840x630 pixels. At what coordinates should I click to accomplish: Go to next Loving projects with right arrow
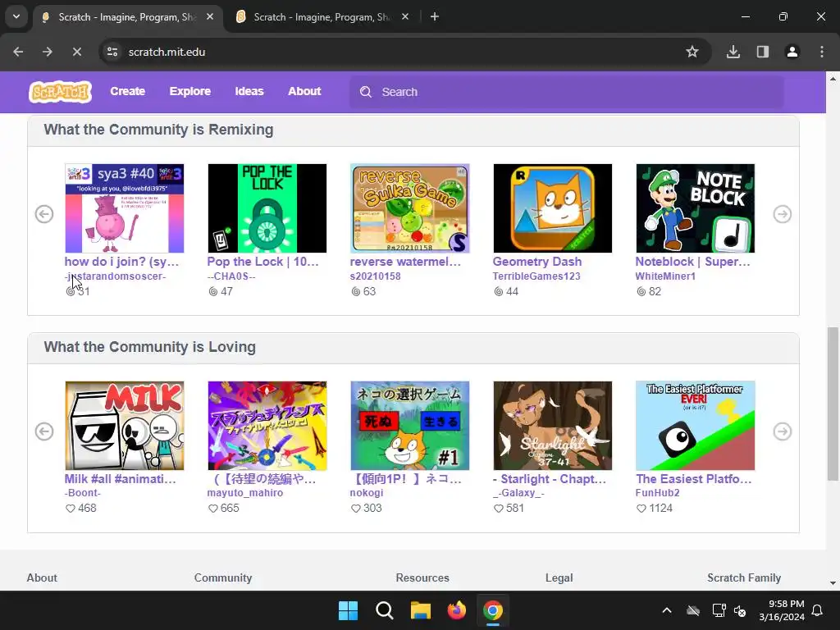click(x=782, y=431)
